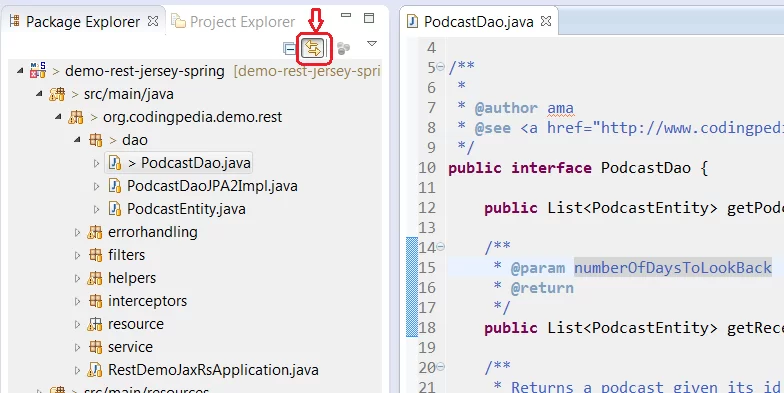Click Java file icon of PodcastEntity.java
Image resolution: width=784 pixels, height=393 pixels.
[x=115, y=209]
